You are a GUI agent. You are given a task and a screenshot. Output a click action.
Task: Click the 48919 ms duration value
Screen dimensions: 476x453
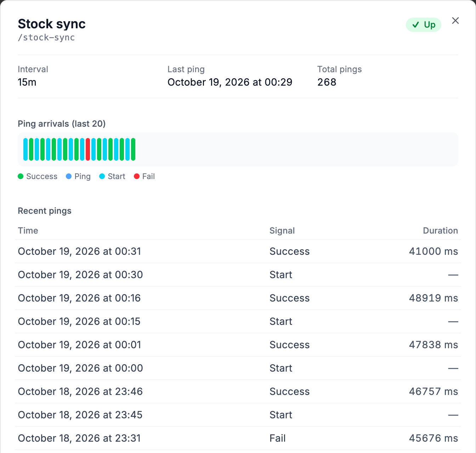(x=433, y=298)
